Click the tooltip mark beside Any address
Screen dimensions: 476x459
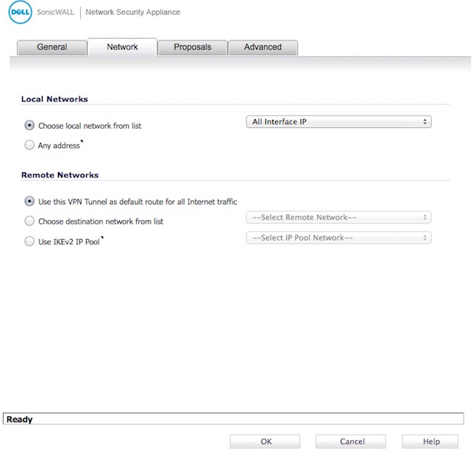(82, 141)
